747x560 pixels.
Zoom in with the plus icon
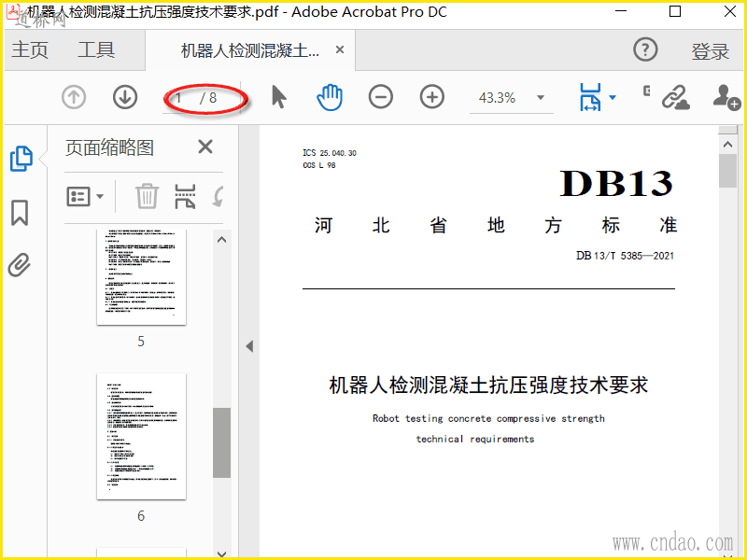(432, 97)
